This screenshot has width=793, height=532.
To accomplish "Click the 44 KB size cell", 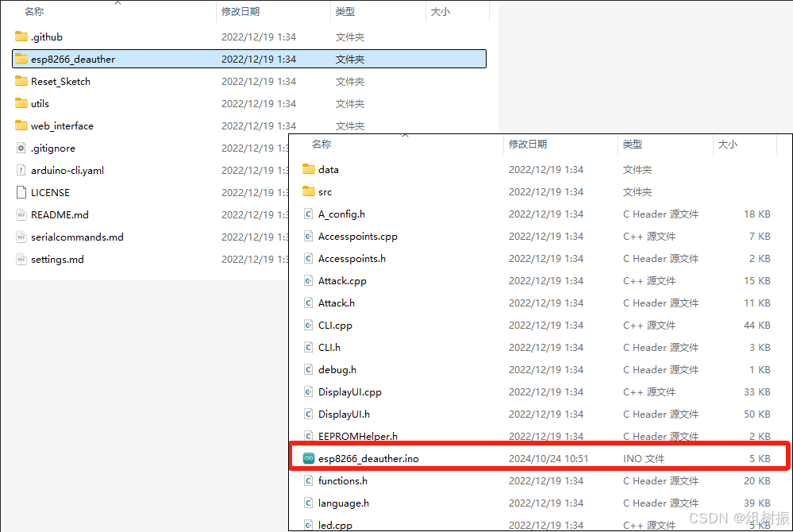I will pyautogui.click(x=756, y=326).
